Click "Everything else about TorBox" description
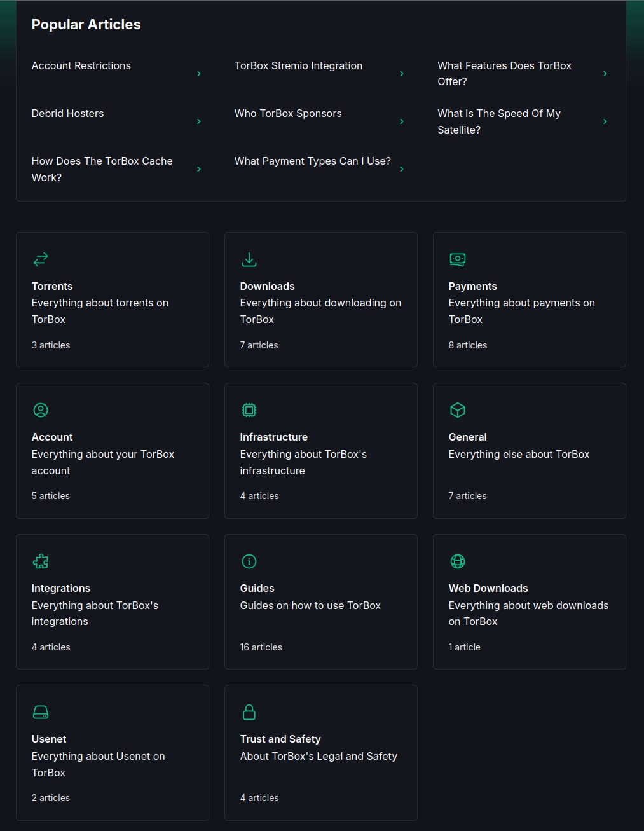 pos(519,454)
